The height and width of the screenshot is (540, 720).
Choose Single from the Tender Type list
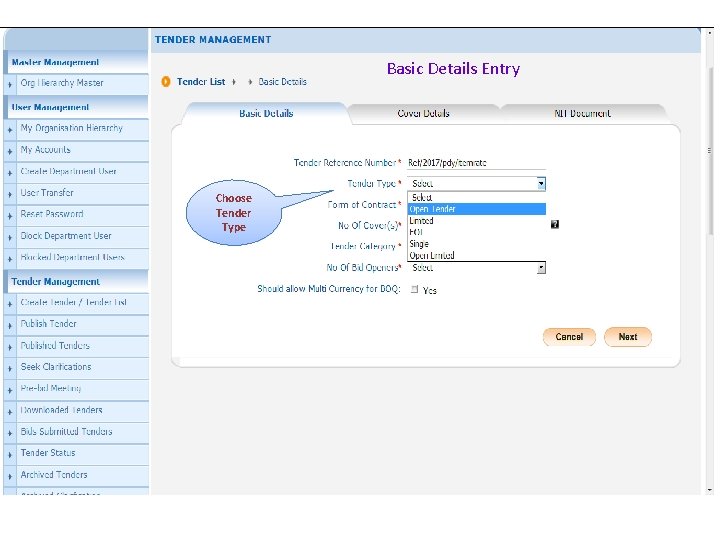pos(477,244)
